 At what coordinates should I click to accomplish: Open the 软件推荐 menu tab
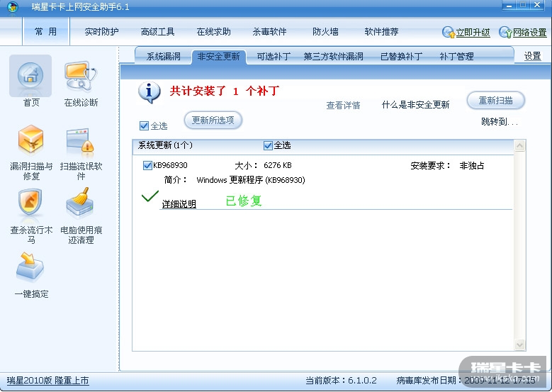(x=381, y=32)
